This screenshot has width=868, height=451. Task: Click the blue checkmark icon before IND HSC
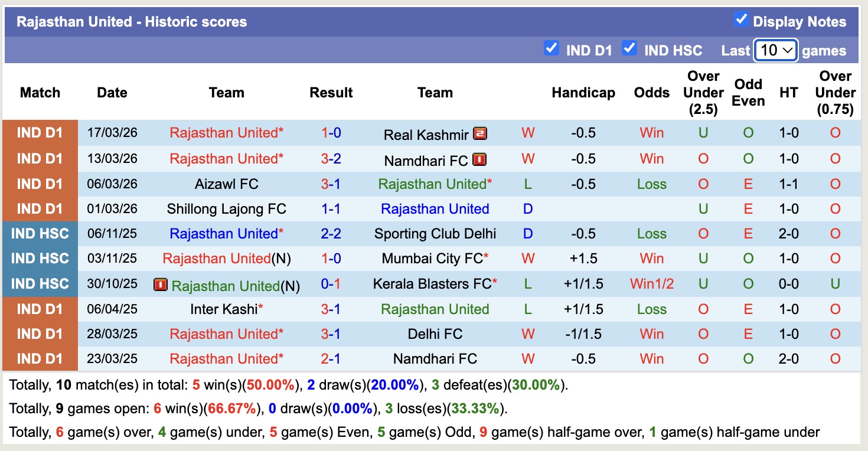pos(630,50)
